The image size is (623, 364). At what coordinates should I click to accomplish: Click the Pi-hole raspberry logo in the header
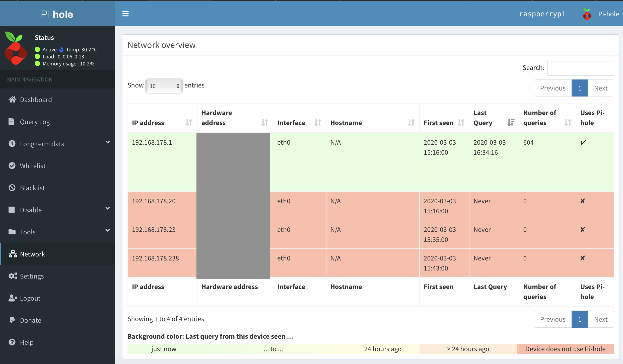pyautogui.click(x=587, y=14)
